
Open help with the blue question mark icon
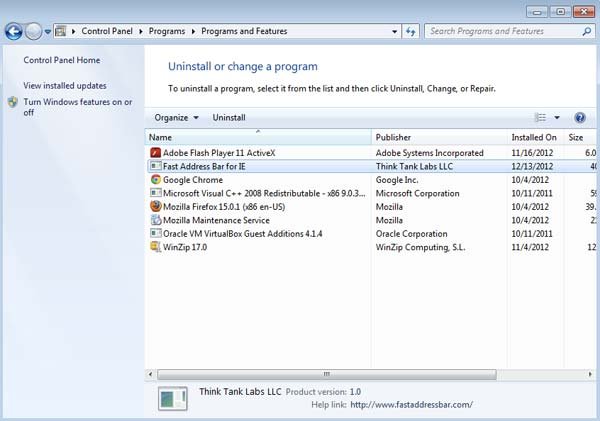[x=580, y=117]
